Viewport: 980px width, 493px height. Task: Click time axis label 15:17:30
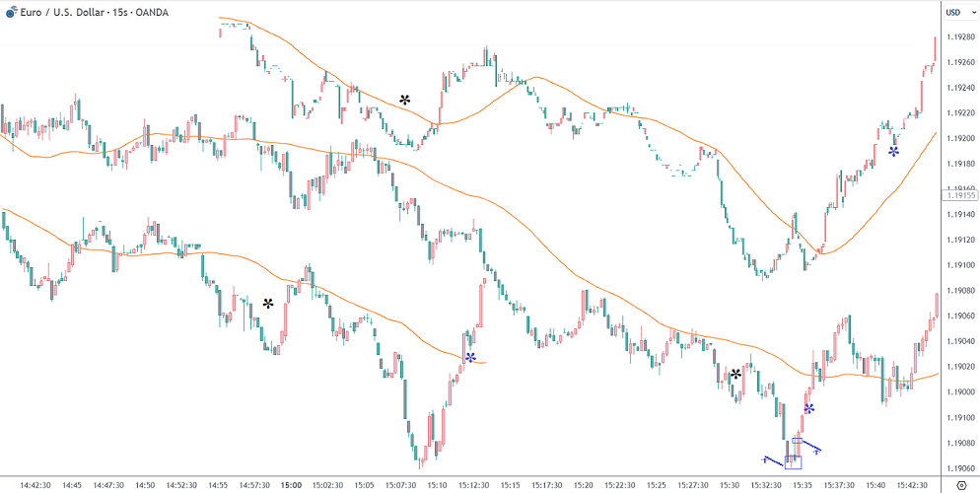pos(547,485)
